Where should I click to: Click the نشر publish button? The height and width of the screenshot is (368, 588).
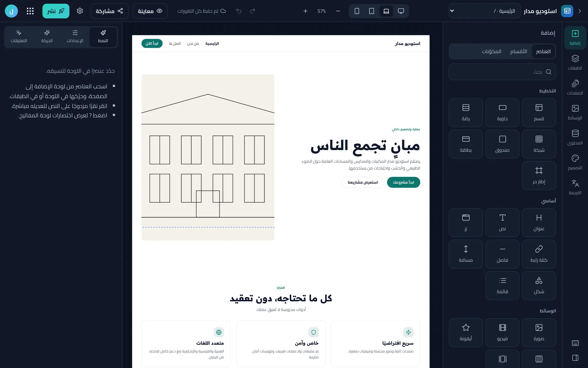point(56,11)
